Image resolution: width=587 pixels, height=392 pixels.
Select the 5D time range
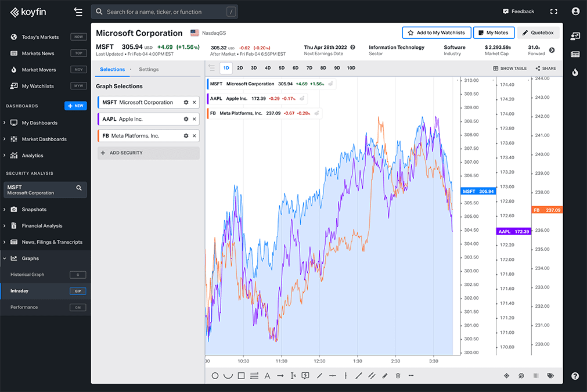282,68
